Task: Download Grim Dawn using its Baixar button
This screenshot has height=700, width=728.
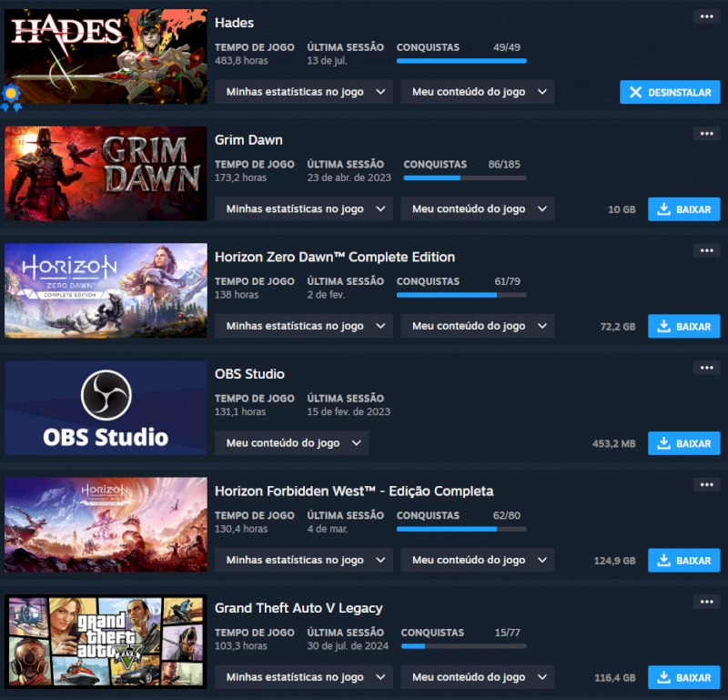Action: tap(684, 209)
